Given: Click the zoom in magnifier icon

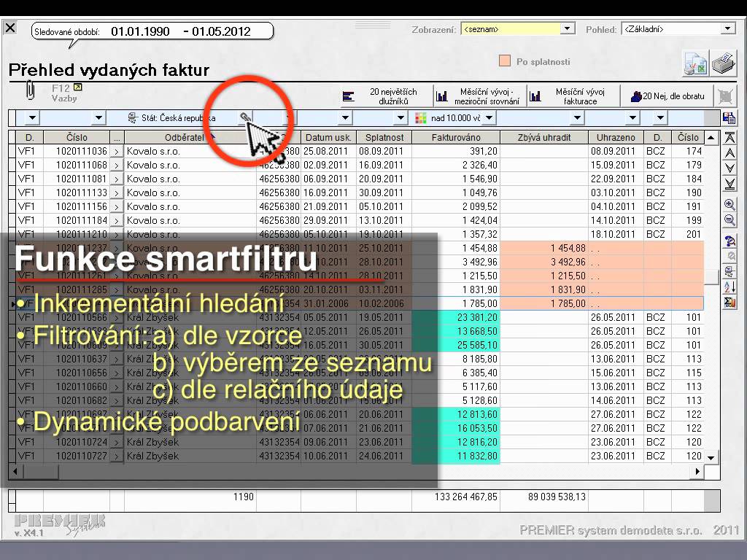Looking at the screenshot, I should coord(729,205).
